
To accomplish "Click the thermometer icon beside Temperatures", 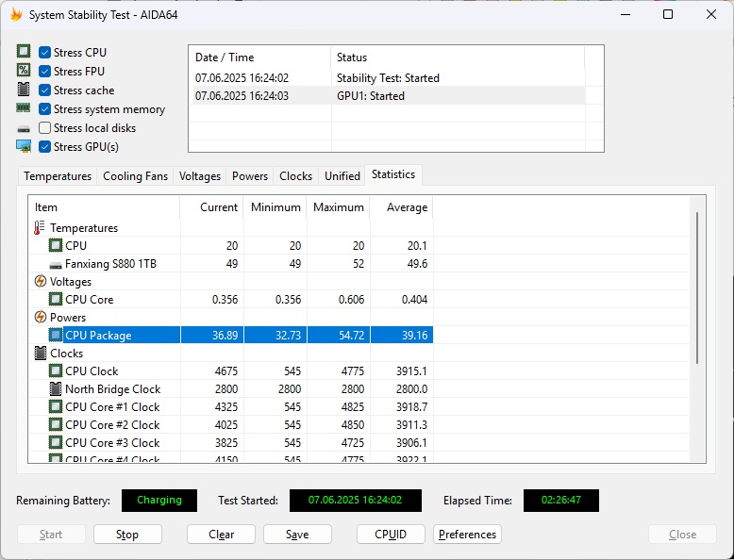I will (40, 228).
